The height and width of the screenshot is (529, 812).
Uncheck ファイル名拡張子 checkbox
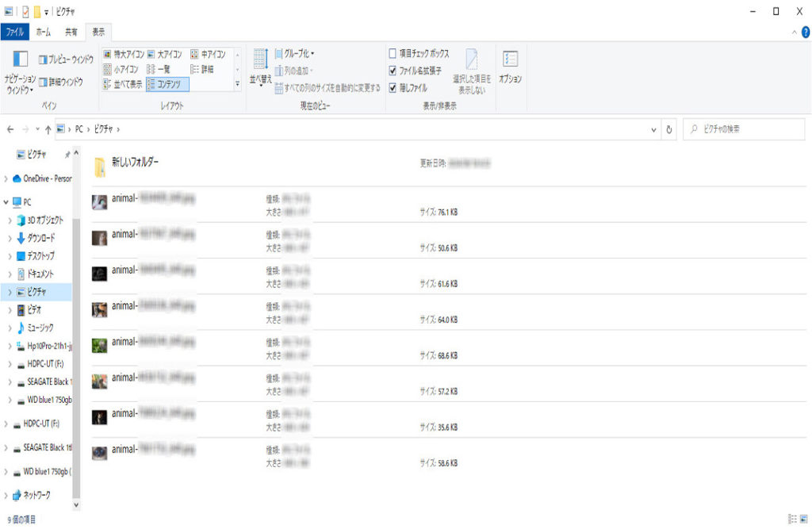coord(393,71)
